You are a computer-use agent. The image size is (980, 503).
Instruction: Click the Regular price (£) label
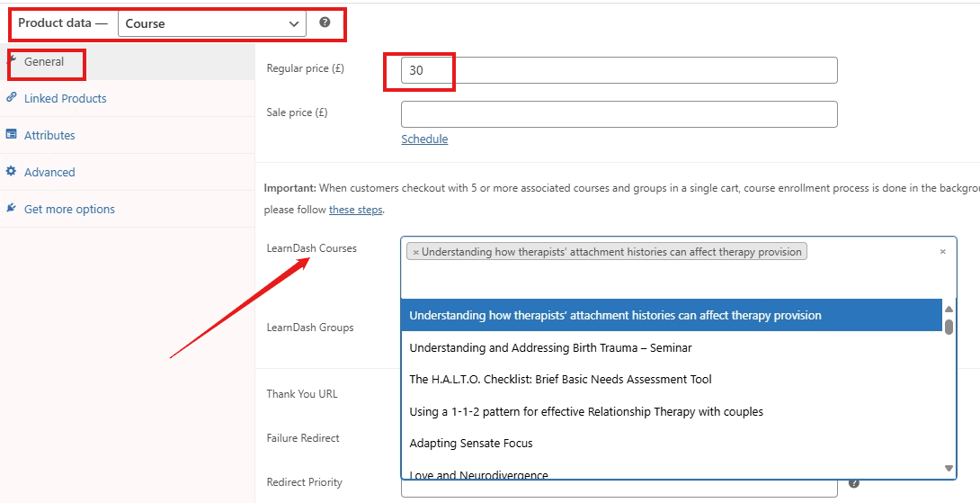pyautogui.click(x=306, y=68)
